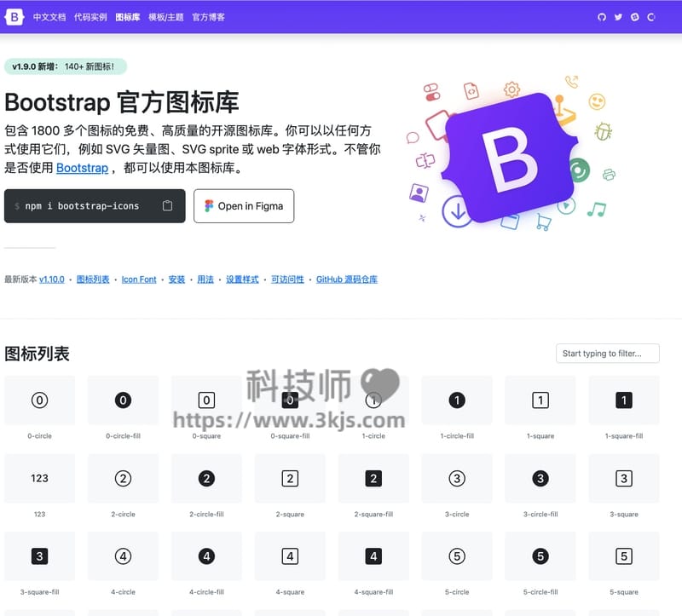This screenshot has width=682, height=616.
Task: Click the npm i bootstrap-icons command text
Action: click(82, 206)
